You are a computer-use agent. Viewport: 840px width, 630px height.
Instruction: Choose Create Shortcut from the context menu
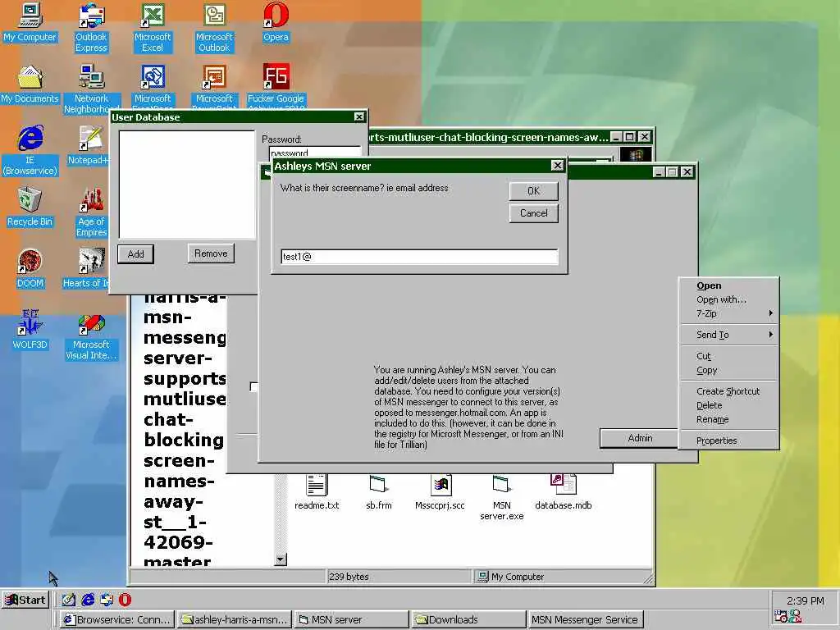click(x=728, y=391)
